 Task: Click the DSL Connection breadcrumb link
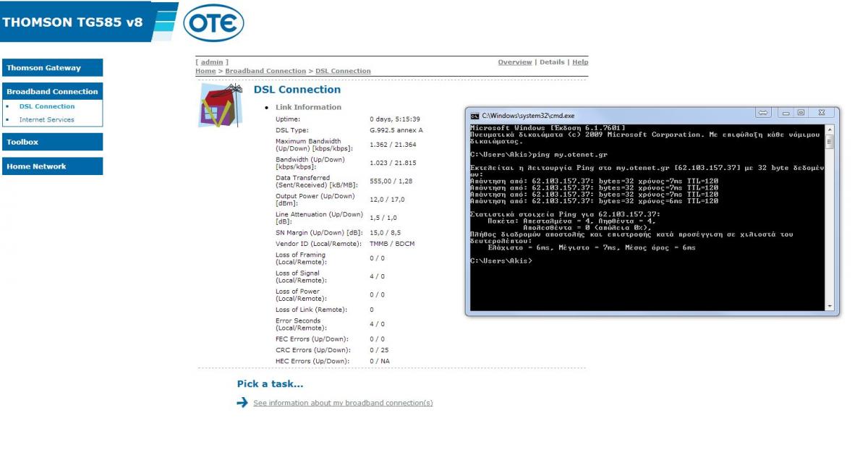343,71
